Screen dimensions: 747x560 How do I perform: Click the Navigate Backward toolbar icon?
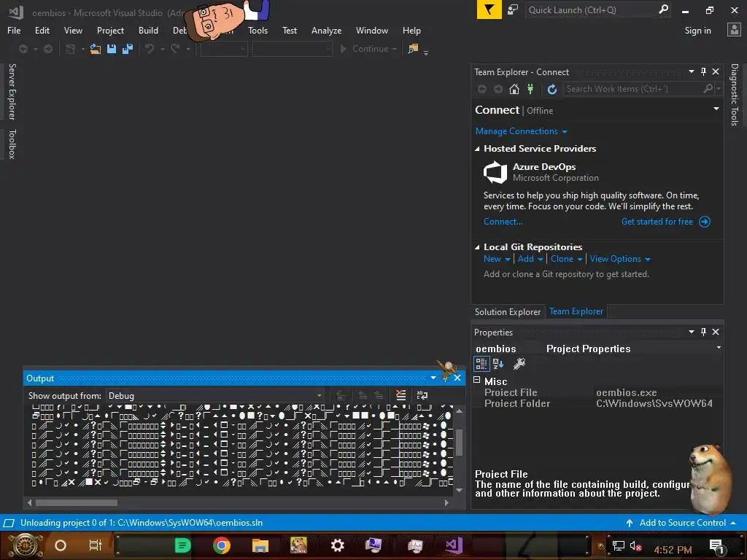[23, 49]
